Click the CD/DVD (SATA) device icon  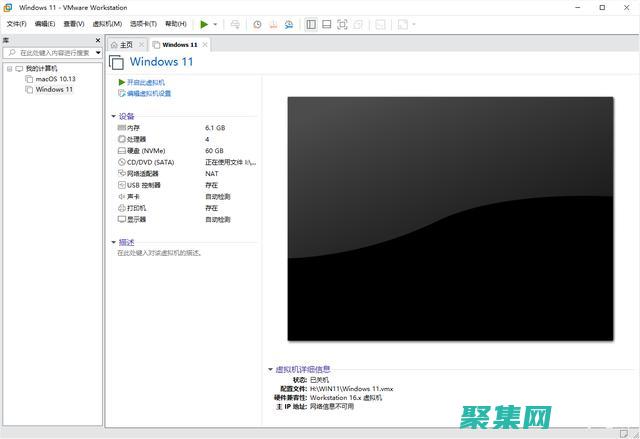tap(122, 162)
